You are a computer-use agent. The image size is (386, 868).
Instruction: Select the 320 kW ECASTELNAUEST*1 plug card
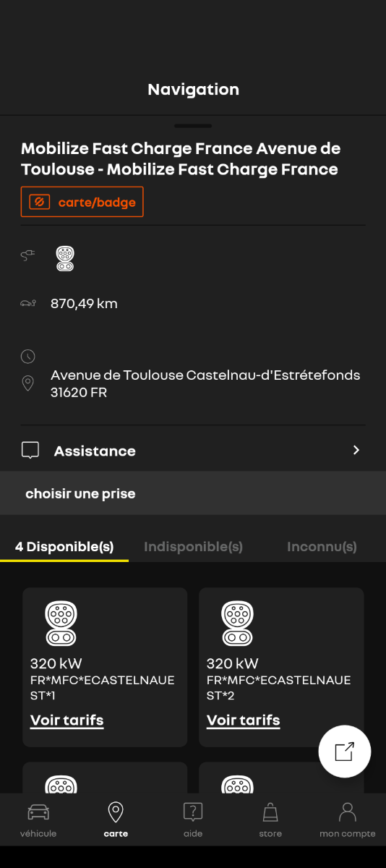(x=105, y=667)
